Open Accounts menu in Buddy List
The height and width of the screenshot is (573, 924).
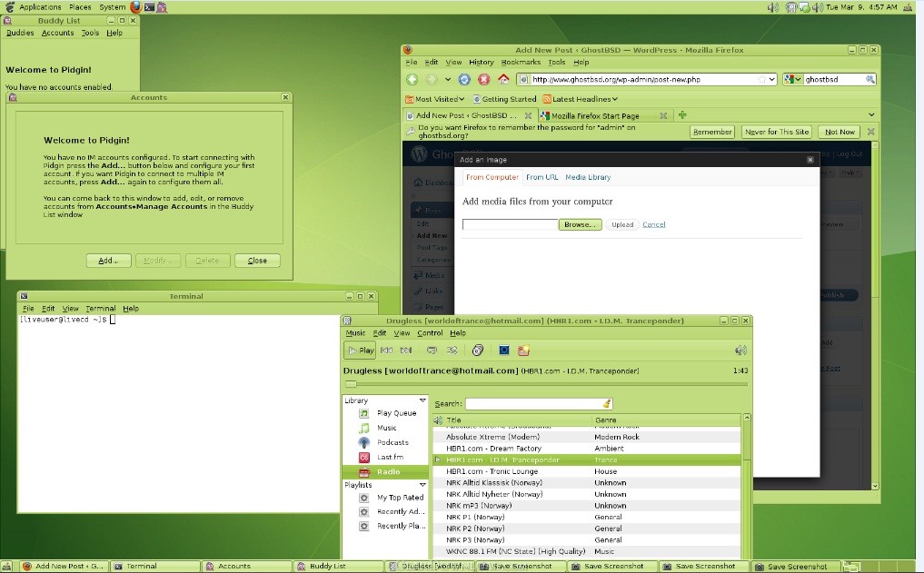click(58, 33)
